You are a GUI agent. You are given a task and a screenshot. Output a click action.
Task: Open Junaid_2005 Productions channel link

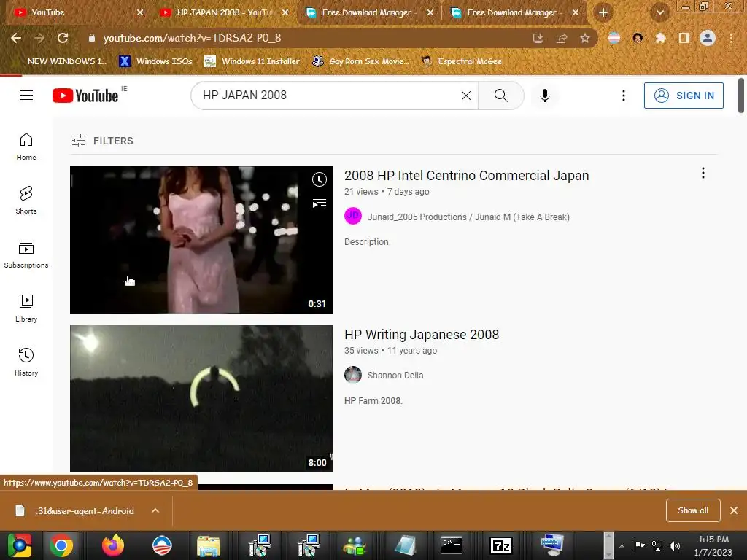click(468, 217)
